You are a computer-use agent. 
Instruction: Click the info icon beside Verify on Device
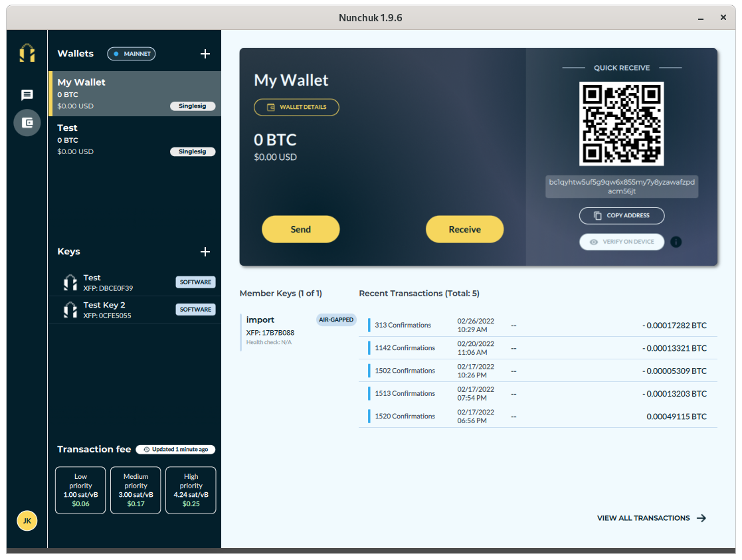pos(676,242)
